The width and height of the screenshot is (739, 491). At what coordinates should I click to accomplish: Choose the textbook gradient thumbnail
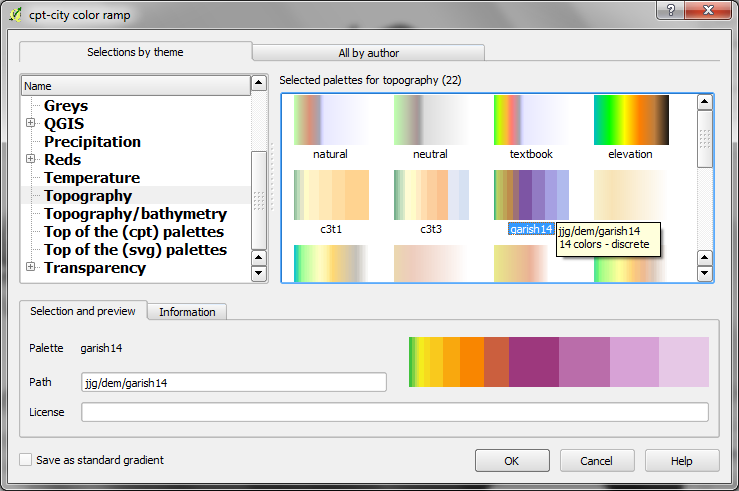pyautogui.click(x=530, y=120)
